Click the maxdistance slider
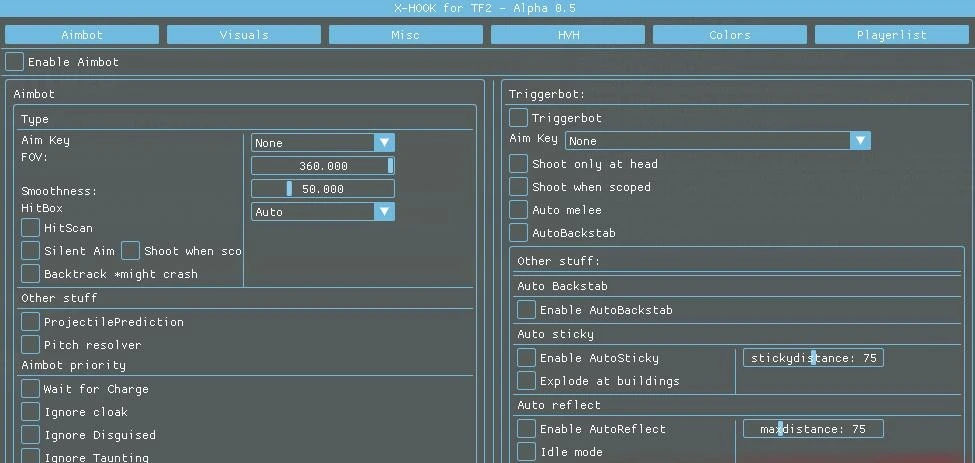Viewport: 975px width, 463px height. (x=813, y=429)
